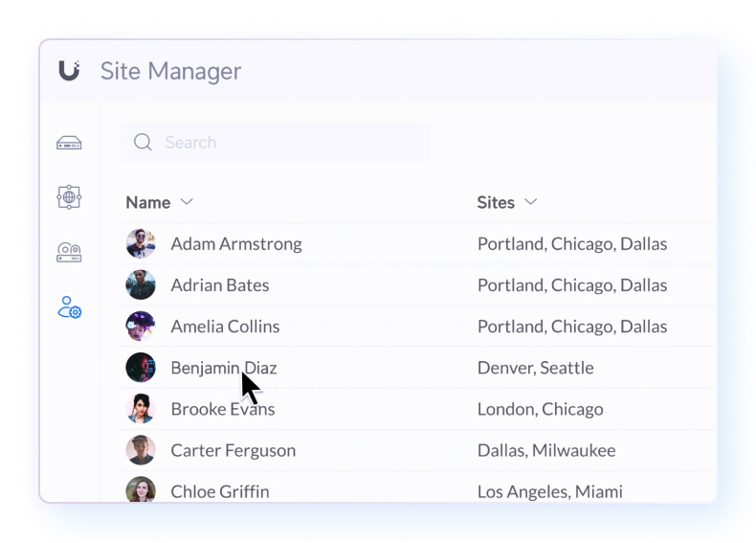This screenshot has width=756, height=543.
Task: Select the Brooke Evans name
Action: [x=223, y=409]
